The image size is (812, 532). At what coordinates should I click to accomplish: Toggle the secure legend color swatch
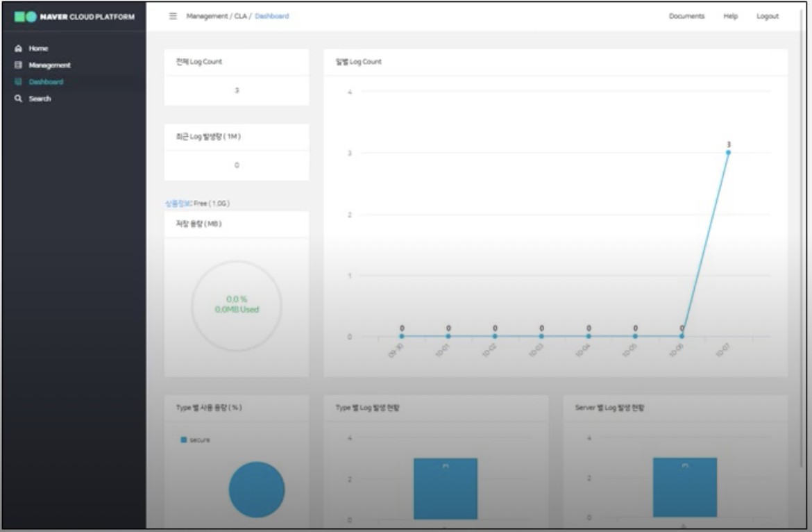click(184, 440)
